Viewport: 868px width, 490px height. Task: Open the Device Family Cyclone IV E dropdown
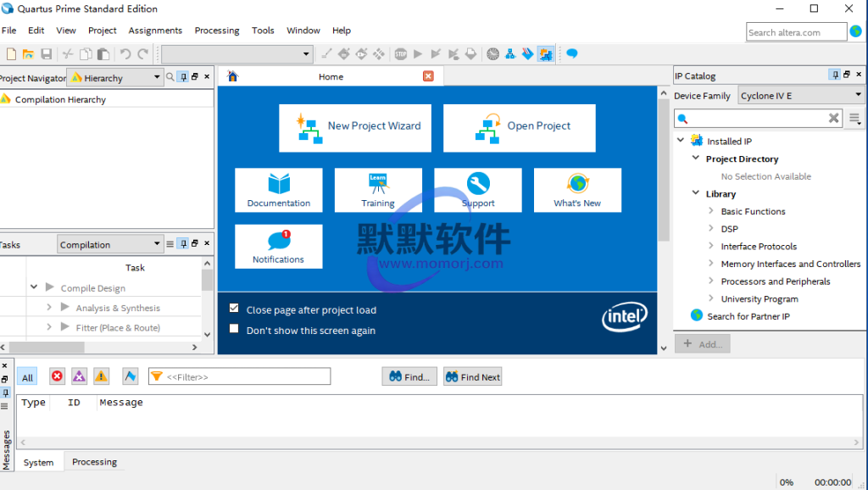pyautogui.click(x=802, y=95)
